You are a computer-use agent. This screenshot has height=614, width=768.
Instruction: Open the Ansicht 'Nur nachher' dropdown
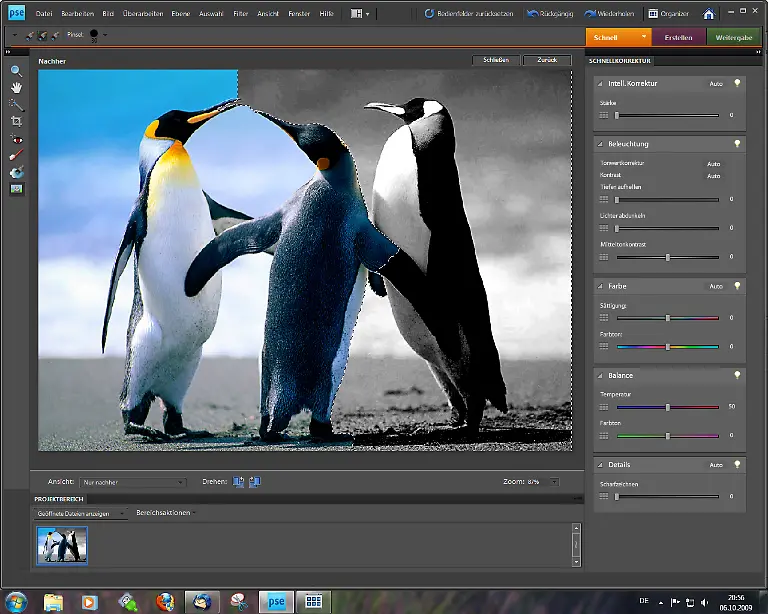pyautogui.click(x=133, y=482)
